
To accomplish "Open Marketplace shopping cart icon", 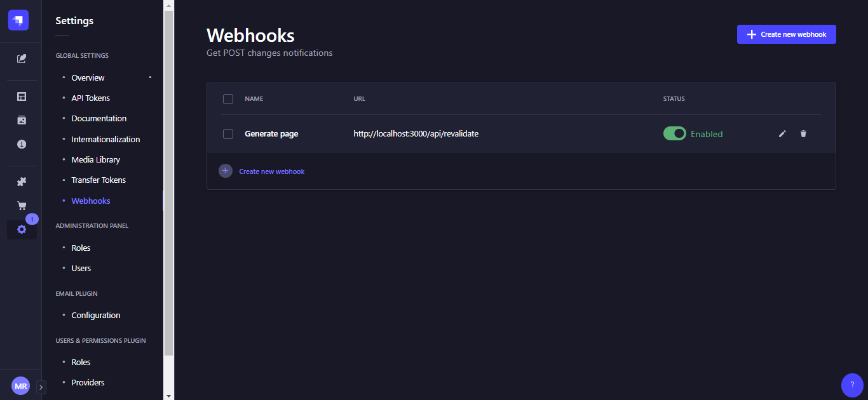I will [22, 206].
